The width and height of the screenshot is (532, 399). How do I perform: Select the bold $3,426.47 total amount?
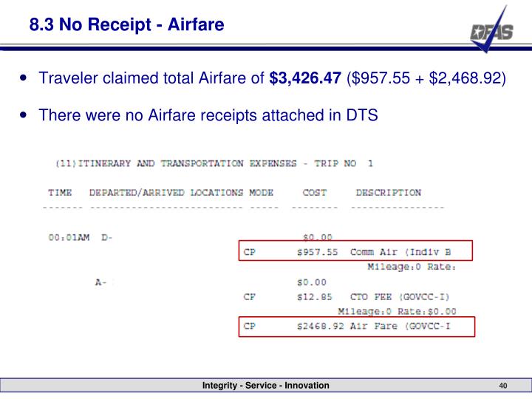point(305,78)
